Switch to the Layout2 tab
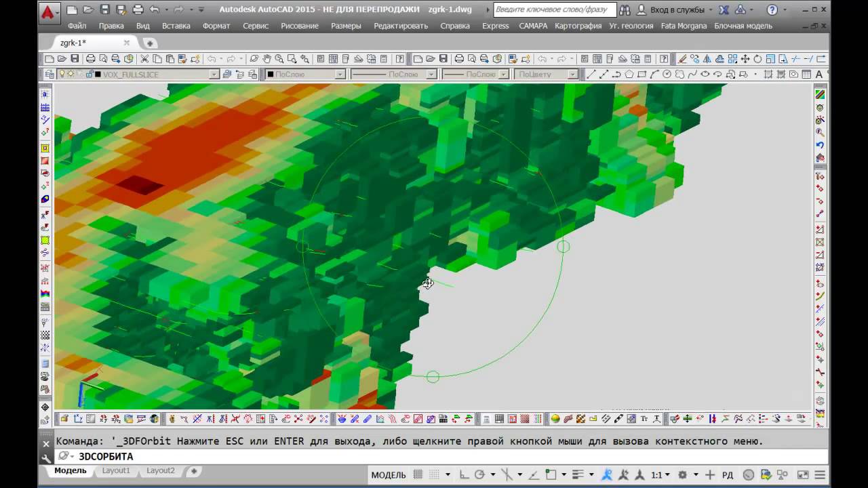 pos(161,470)
